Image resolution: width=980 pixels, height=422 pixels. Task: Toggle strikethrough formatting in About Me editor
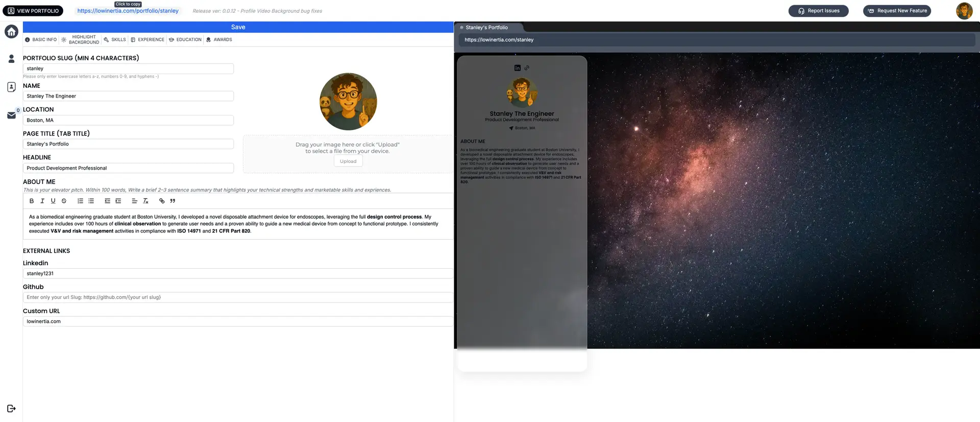(x=64, y=201)
